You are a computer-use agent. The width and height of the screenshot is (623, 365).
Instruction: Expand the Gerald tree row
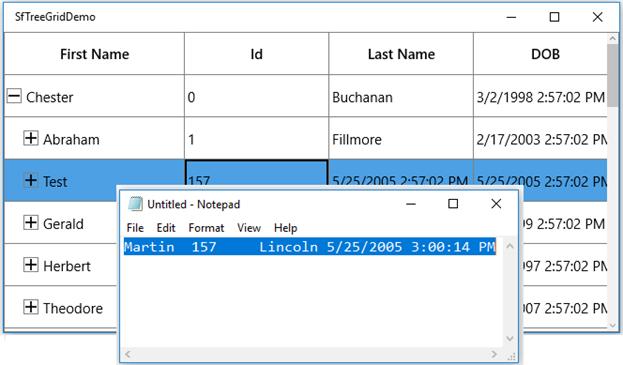[x=31, y=222]
